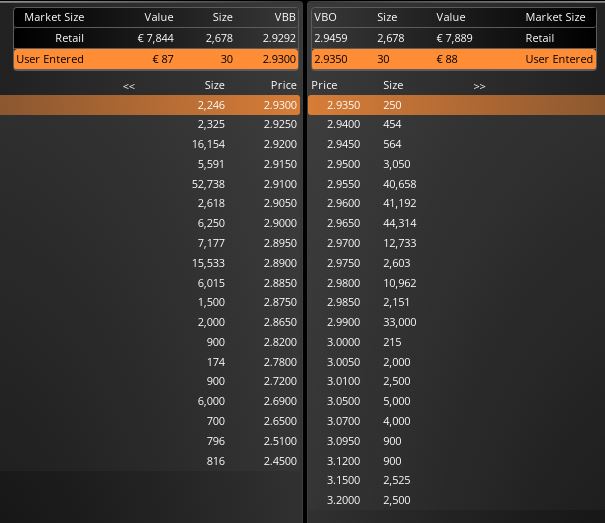The image size is (605, 523).
Task: Select lowest bid level at 2.4500
Action: 150,461
